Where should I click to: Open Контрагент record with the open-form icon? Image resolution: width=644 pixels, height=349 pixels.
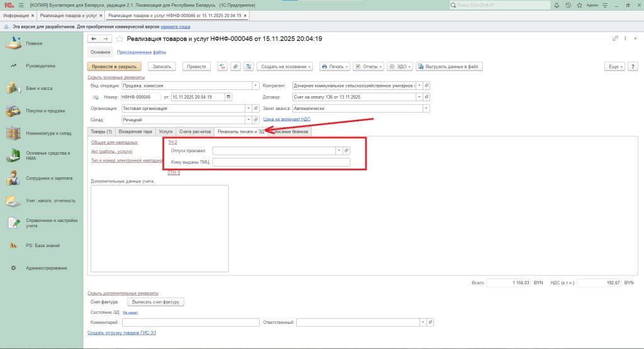[x=426, y=86]
